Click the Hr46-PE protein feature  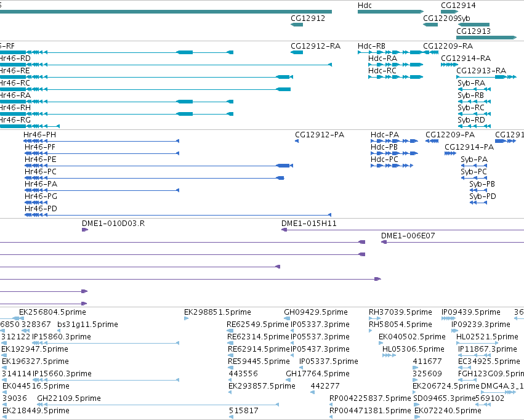(x=159, y=166)
